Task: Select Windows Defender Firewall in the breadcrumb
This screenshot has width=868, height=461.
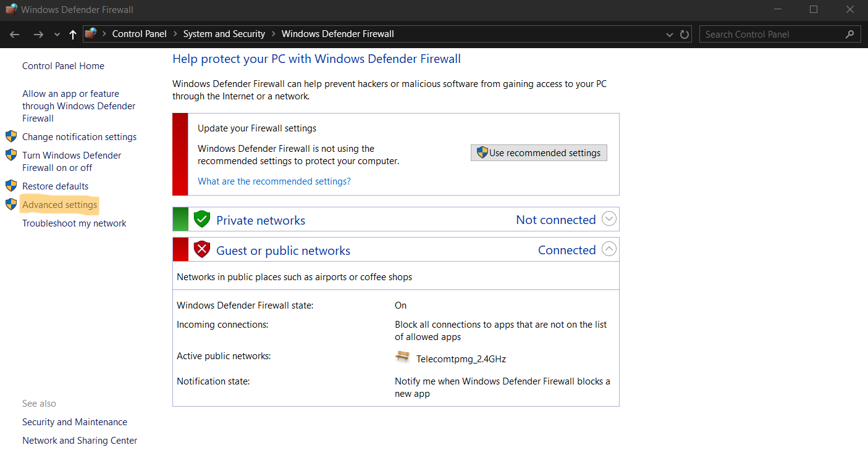Action: pos(338,34)
